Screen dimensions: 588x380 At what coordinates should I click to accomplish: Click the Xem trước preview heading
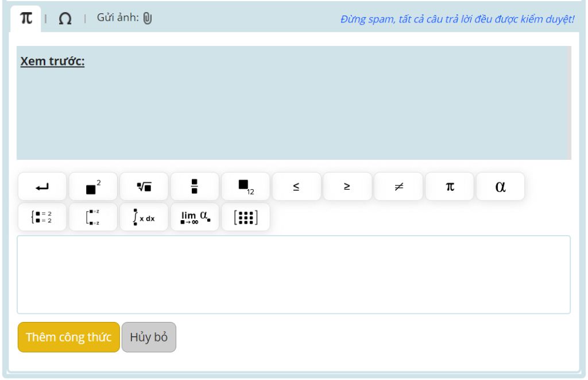[x=52, y=61]
